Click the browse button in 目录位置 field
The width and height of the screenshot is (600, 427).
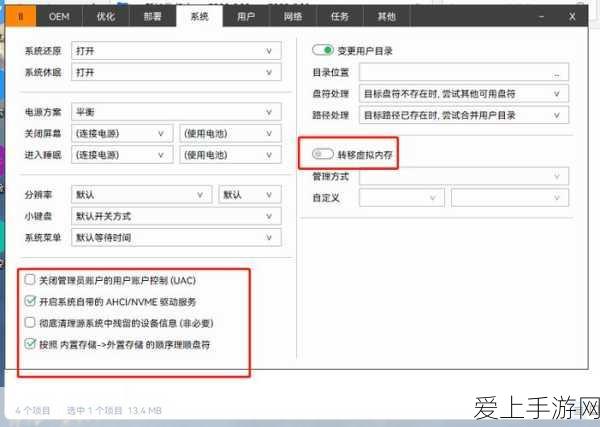pos(557,73)
